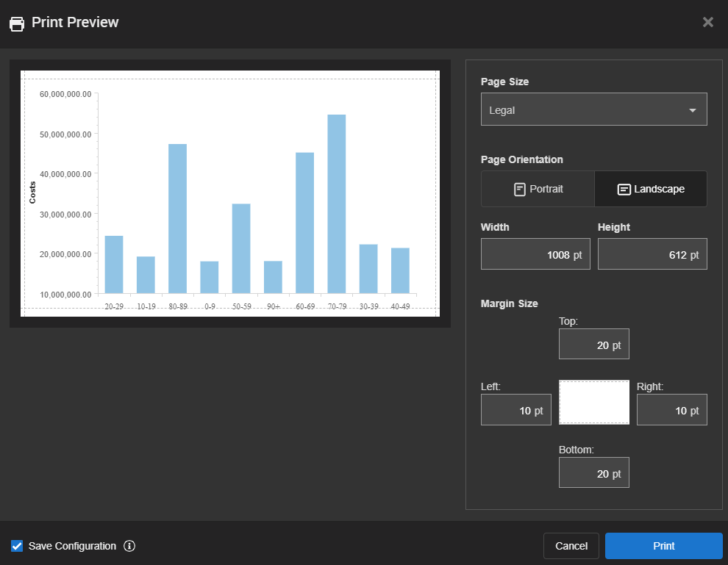Click the Width input field
728x565 pixels.
pyautogui.click(x=535, y=254)
